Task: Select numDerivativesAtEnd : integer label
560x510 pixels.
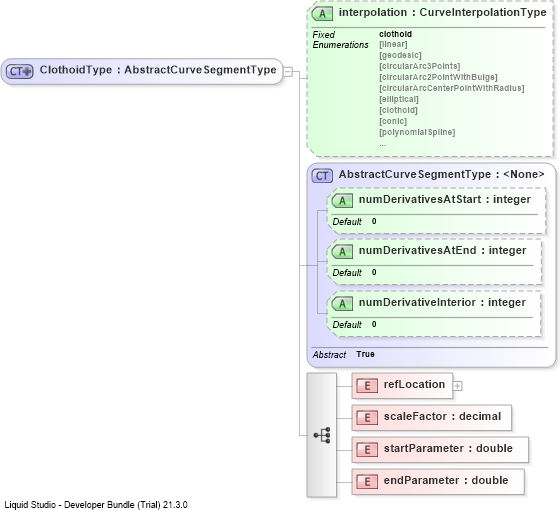Action: click(x=442, y=250)
